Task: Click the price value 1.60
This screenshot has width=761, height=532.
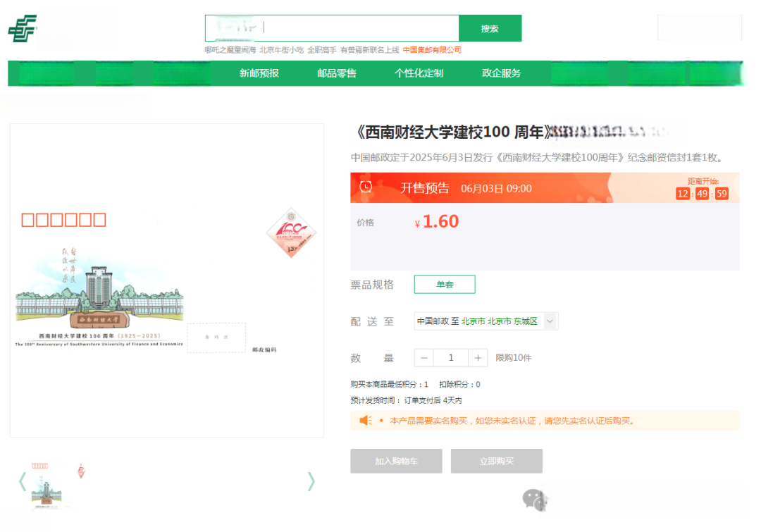Action: (440, 221)
